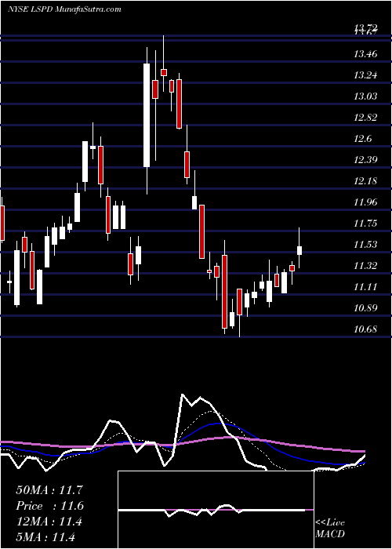Select the 11.32 price axis label

366,266
